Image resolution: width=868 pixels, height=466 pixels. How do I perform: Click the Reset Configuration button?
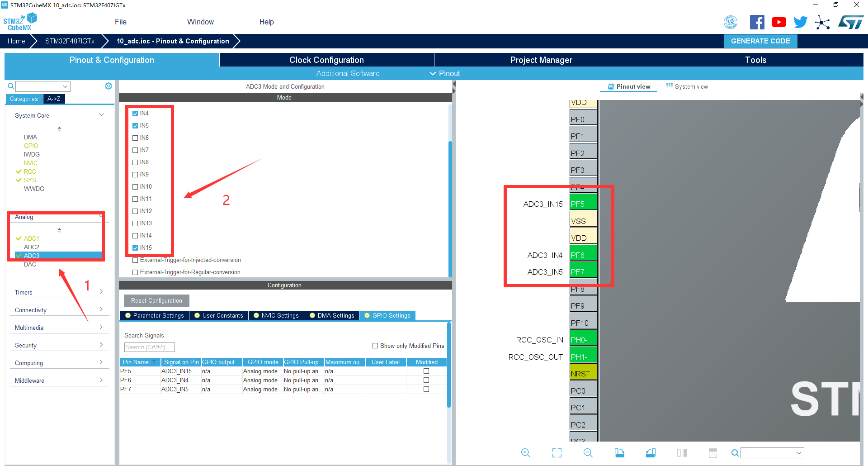tap(156, 300)
